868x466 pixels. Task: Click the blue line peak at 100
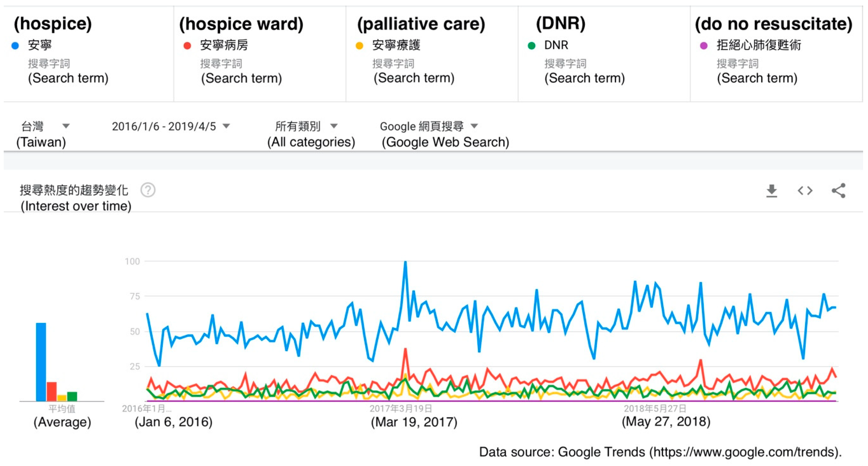(x=405, y=262)
